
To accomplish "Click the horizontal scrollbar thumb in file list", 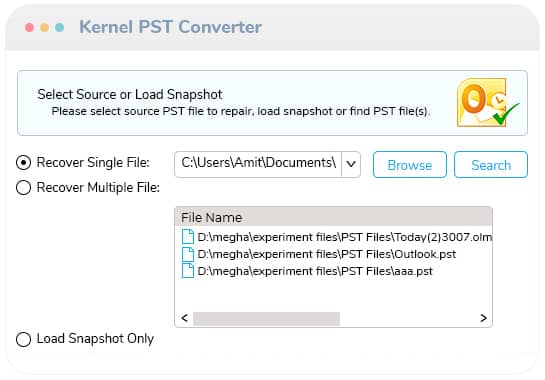I will point(266,318).
